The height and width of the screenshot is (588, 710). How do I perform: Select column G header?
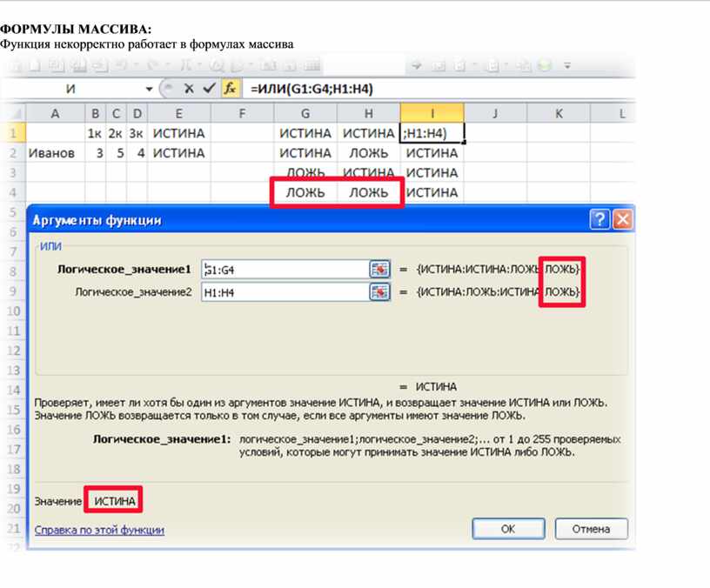[305, 113]
